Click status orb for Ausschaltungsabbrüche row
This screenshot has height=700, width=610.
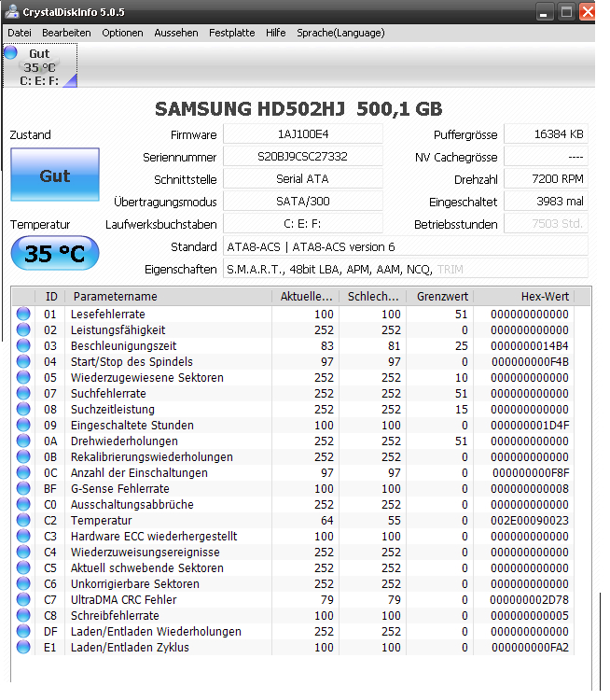(23, 504)
